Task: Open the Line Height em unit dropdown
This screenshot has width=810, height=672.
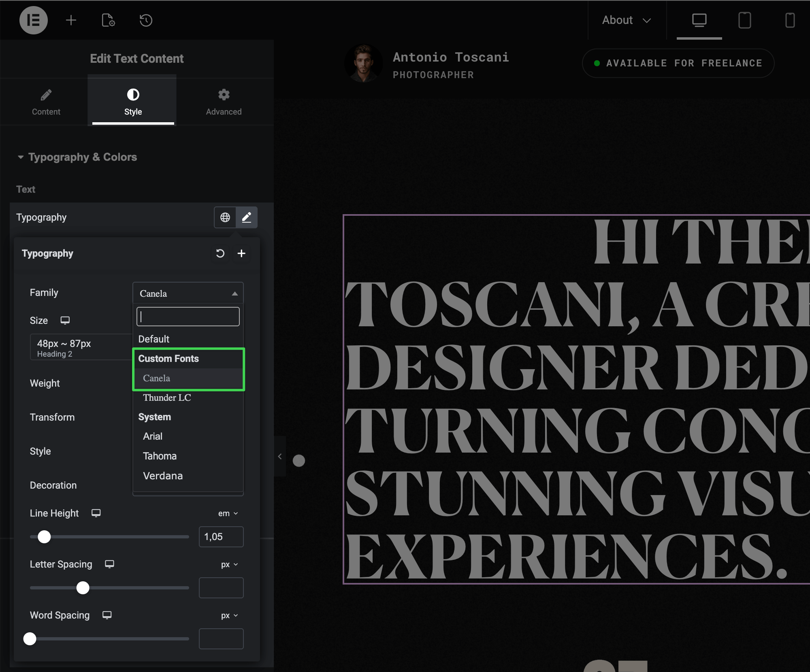Action: pos(228,513)
